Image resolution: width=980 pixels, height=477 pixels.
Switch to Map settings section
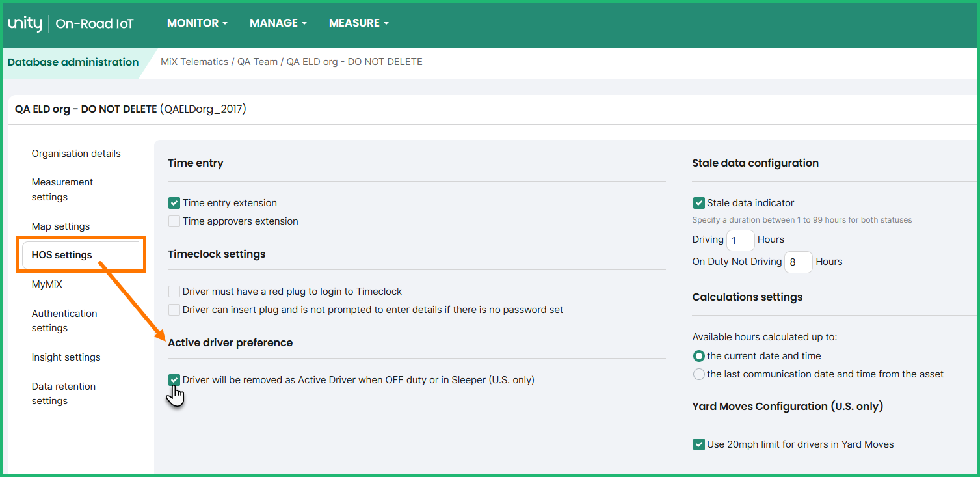60,226
